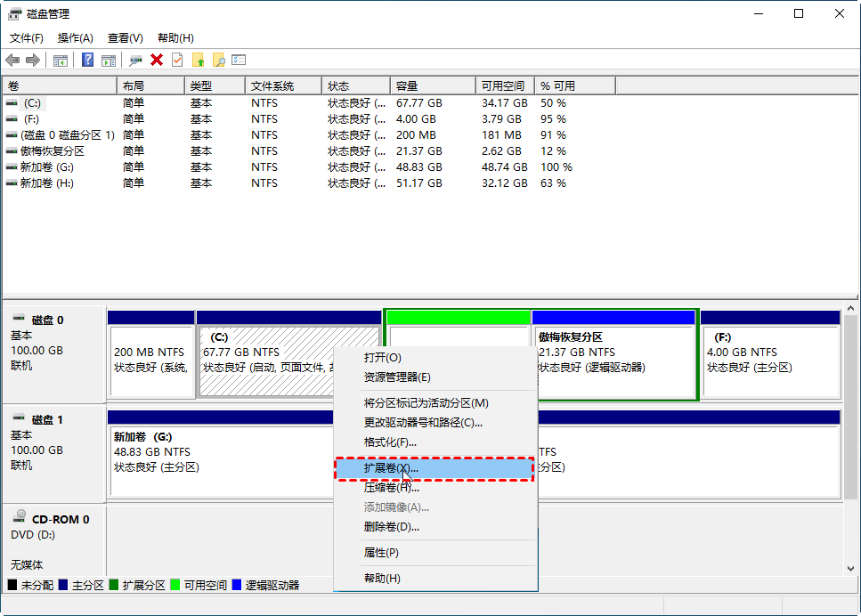The width and height of the screenshot is (861, 616).
Task: Choose 属性(P) in context menu
Action: click(x=435, y=553)
